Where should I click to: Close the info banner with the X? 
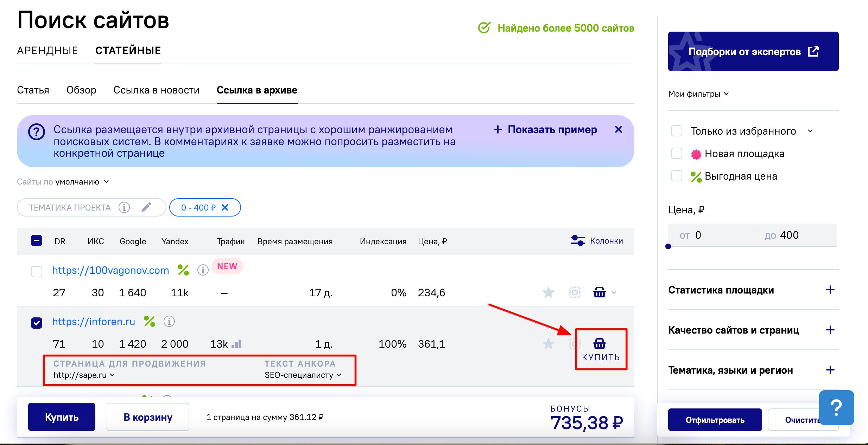pos(618,129)
